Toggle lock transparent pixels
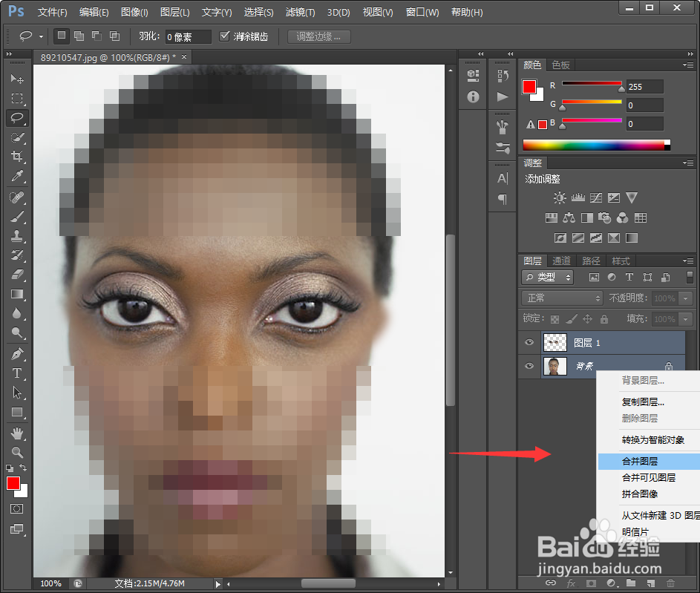Screen dimensions: 700x593 coord(555,319)
